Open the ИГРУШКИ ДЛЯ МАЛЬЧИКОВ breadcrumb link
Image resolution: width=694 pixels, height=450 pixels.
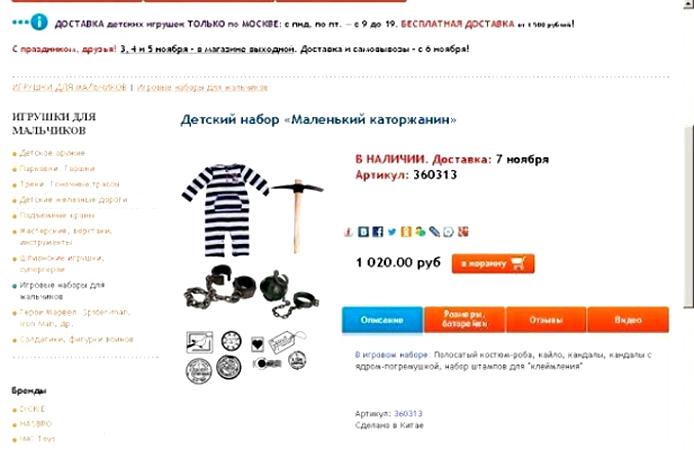pos(69,87)
